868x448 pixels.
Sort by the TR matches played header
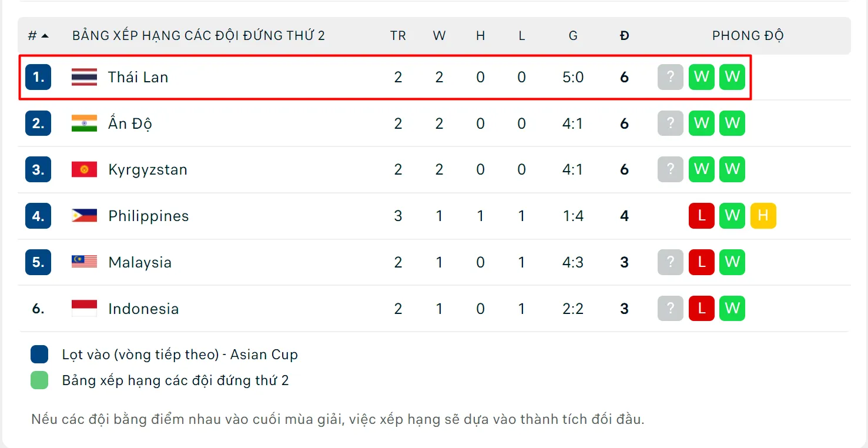[x=398, y=36]
